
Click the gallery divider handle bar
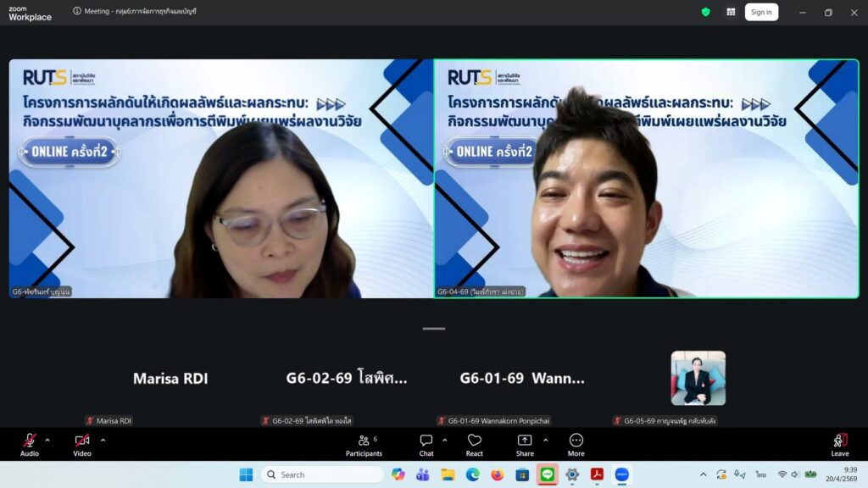[x=434, y=329]
